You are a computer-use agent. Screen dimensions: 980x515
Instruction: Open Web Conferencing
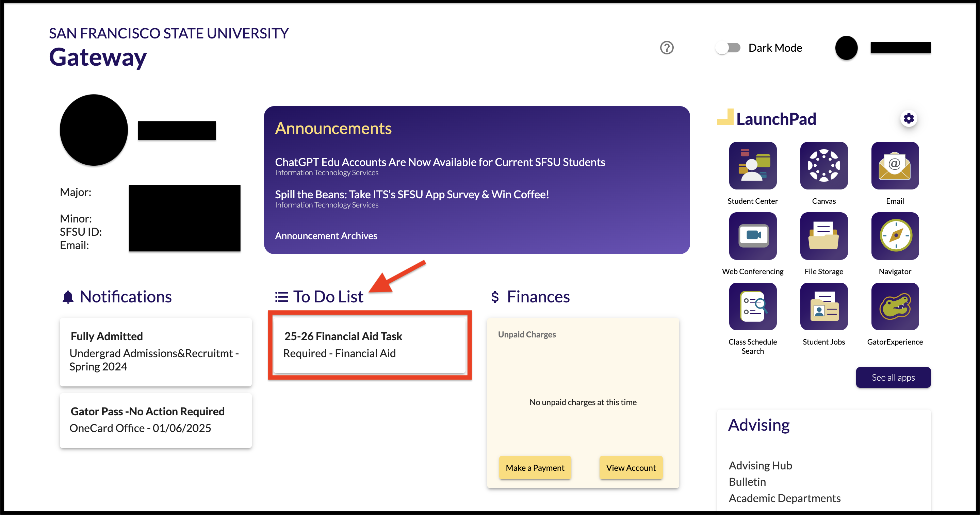pyautogui.click(x=752, y=236)
